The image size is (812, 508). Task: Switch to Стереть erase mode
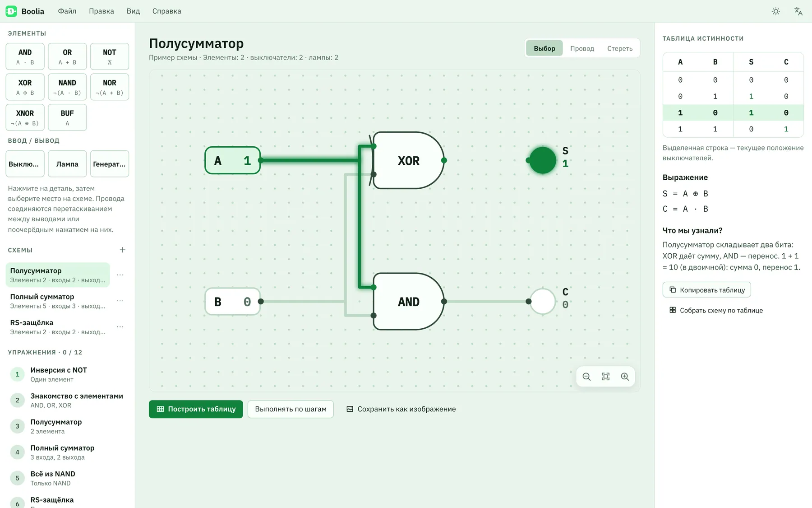tap(620, 48)
